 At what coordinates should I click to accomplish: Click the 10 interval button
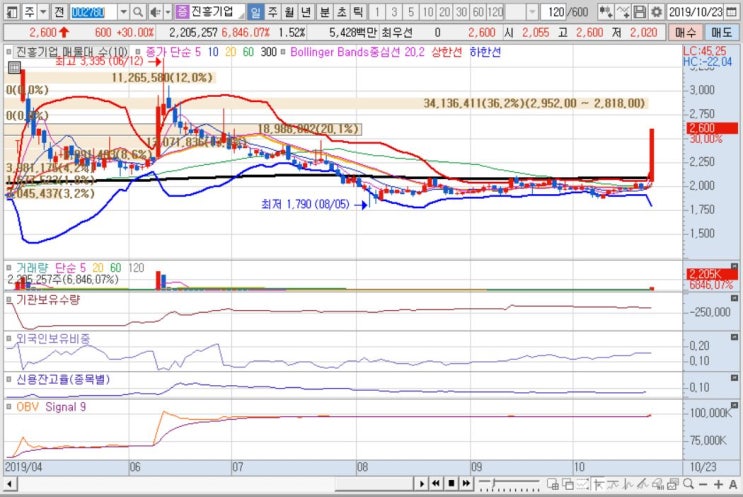click(427, 11)
